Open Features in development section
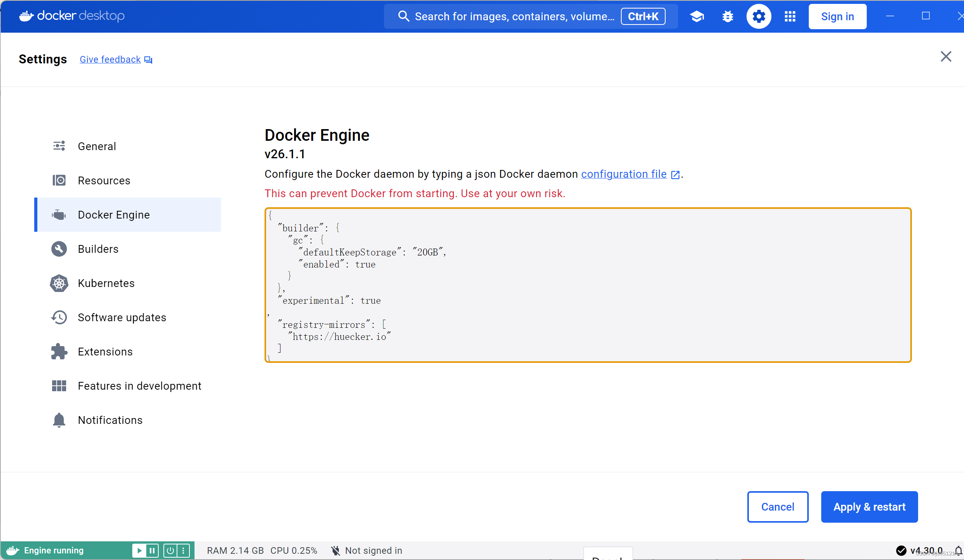The height and width of the screenshot is (560, 964). (139, 386)
